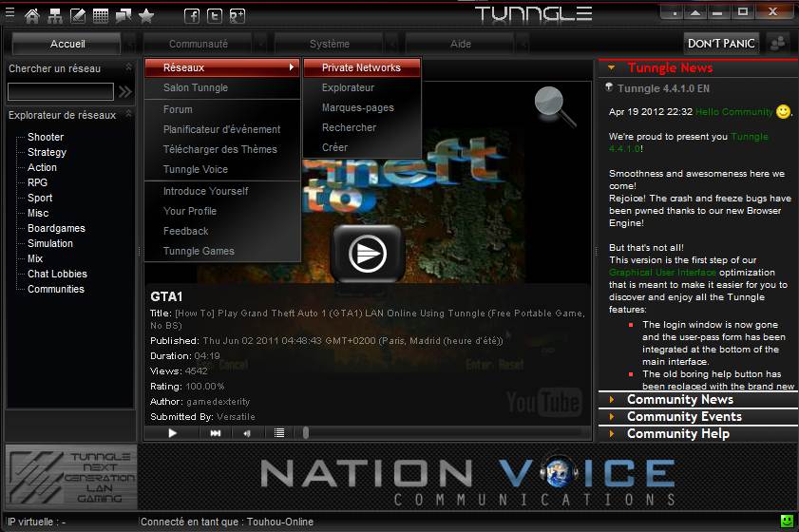Select Planificateur d'événement menu item

click(222, 129)
